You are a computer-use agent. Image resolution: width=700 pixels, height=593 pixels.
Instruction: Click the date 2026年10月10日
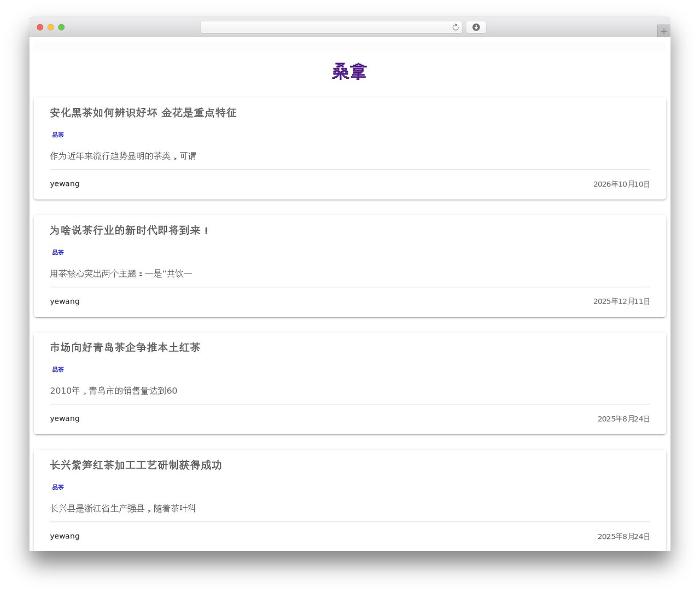pyautogui.click(x=621, y=184)
